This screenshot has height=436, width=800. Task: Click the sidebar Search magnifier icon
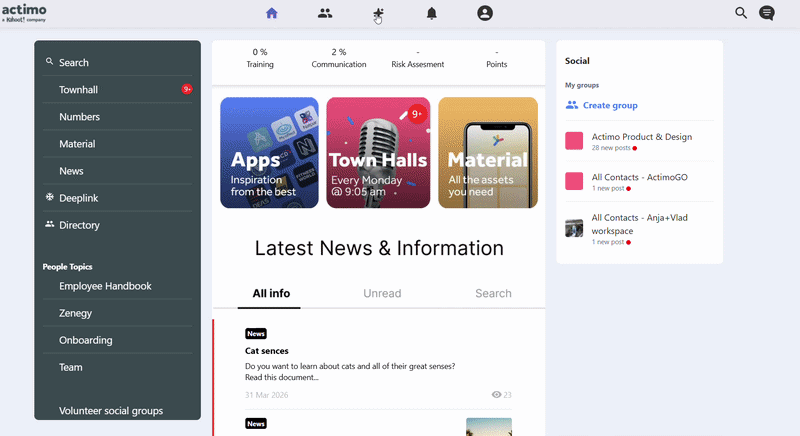point(49,62)
